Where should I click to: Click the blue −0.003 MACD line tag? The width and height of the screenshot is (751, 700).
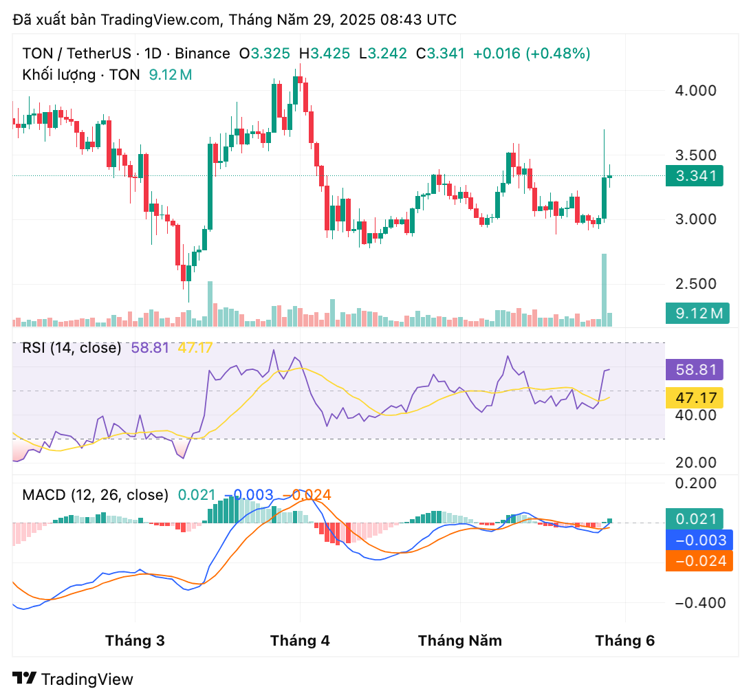(699, 540)
